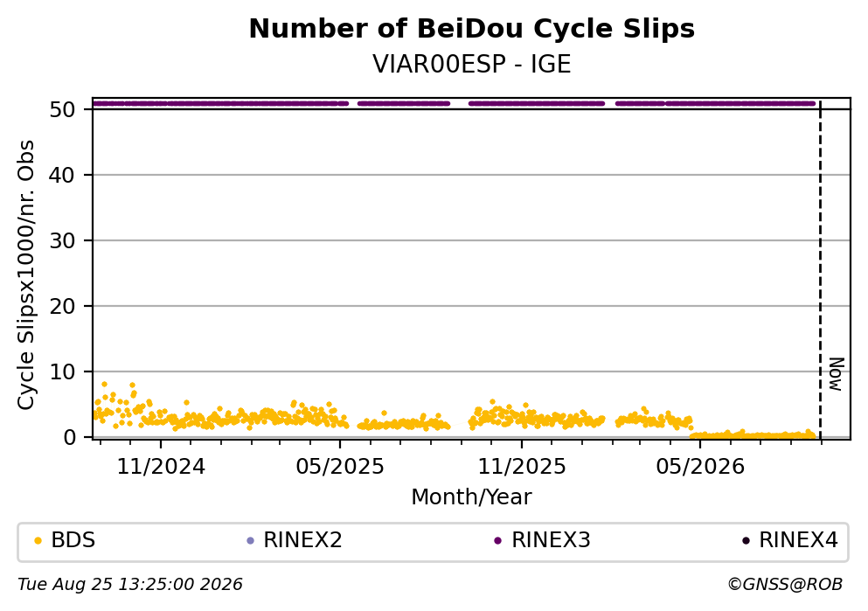
Task: Click the BDS yellow legend marker
Action: coord(38,541)
